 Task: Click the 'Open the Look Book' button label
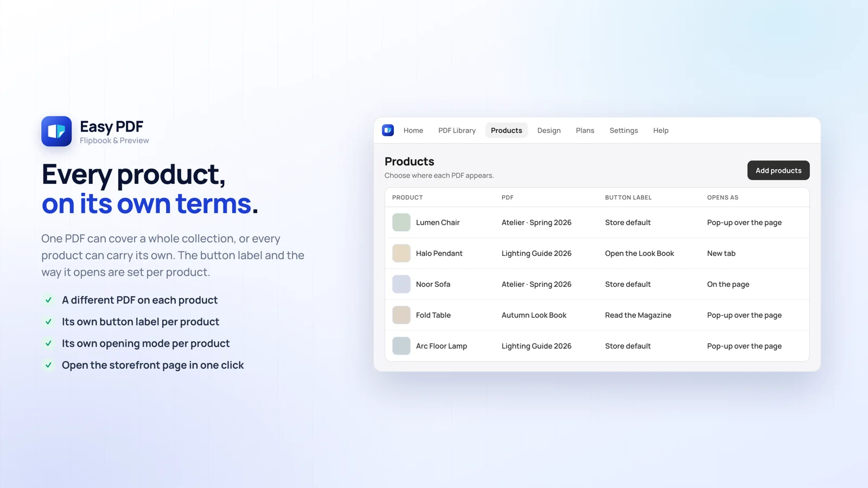640,253
